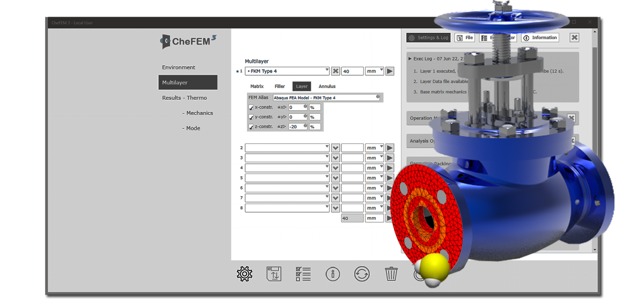Click the chevron button for layer 2

[x=335, y=148]
